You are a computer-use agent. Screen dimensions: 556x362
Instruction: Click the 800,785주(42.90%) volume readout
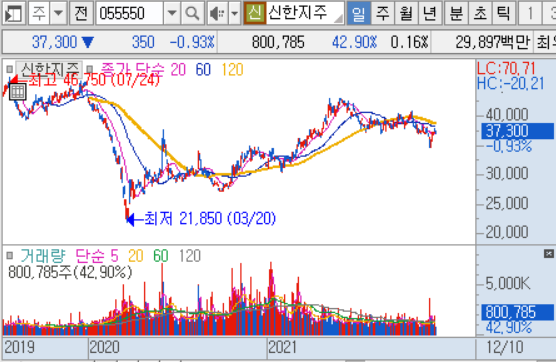(70, 272)
